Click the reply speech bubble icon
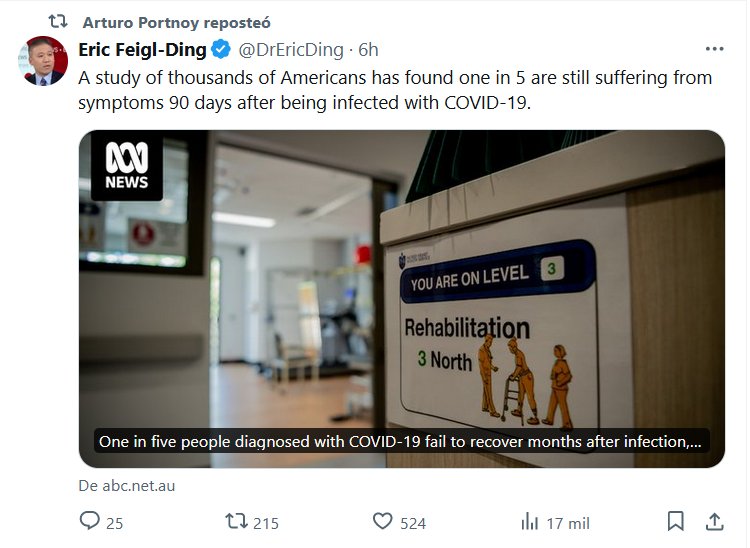 90,522
